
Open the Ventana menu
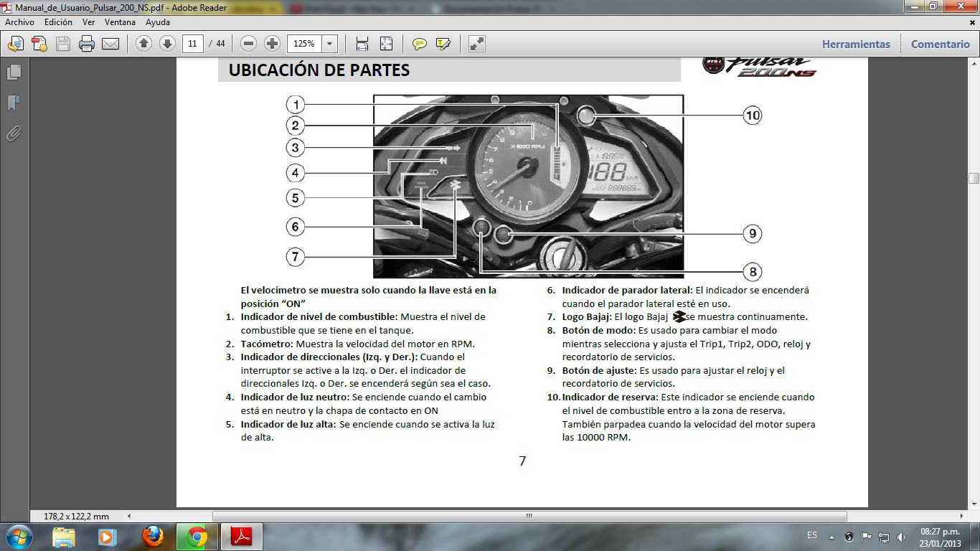(x=120, y=22)
